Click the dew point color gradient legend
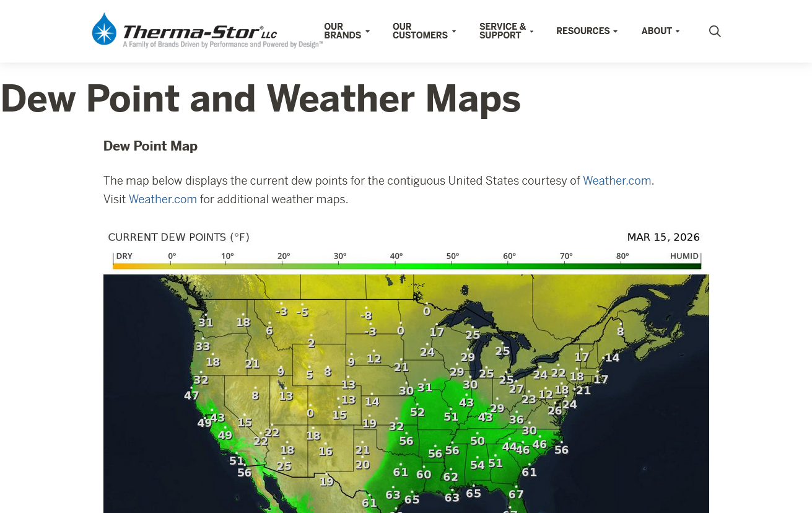The height and width of the screenshot is (513, 812). click(406, 266)
